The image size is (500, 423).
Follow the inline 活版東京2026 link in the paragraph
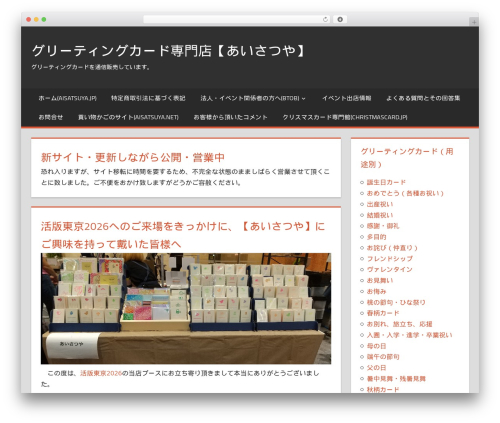click(101, 373)
